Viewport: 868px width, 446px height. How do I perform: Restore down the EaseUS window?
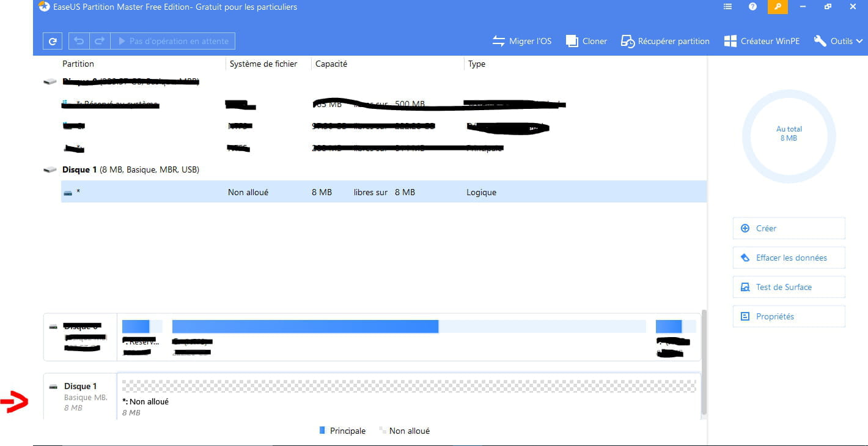pos(828,7)
